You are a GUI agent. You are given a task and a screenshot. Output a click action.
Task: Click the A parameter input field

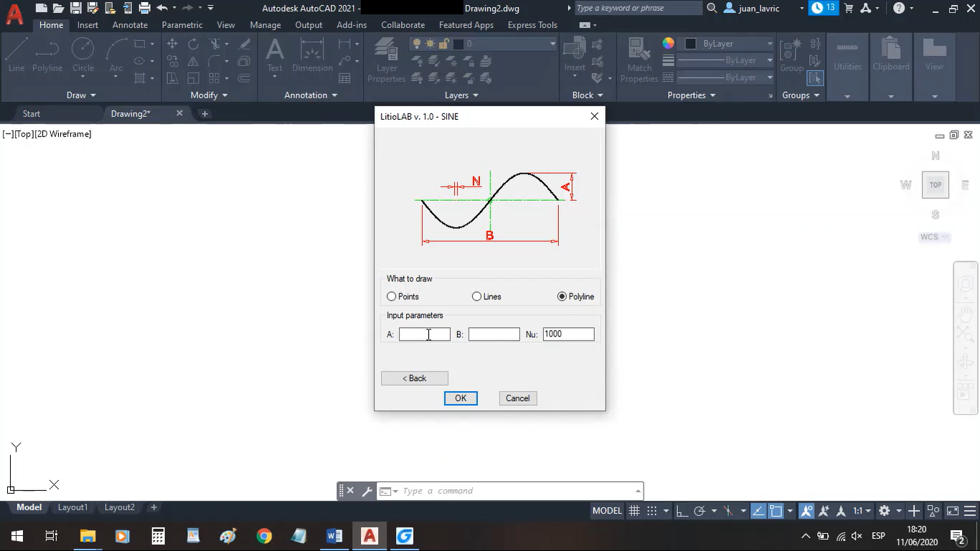pos(425,334)
